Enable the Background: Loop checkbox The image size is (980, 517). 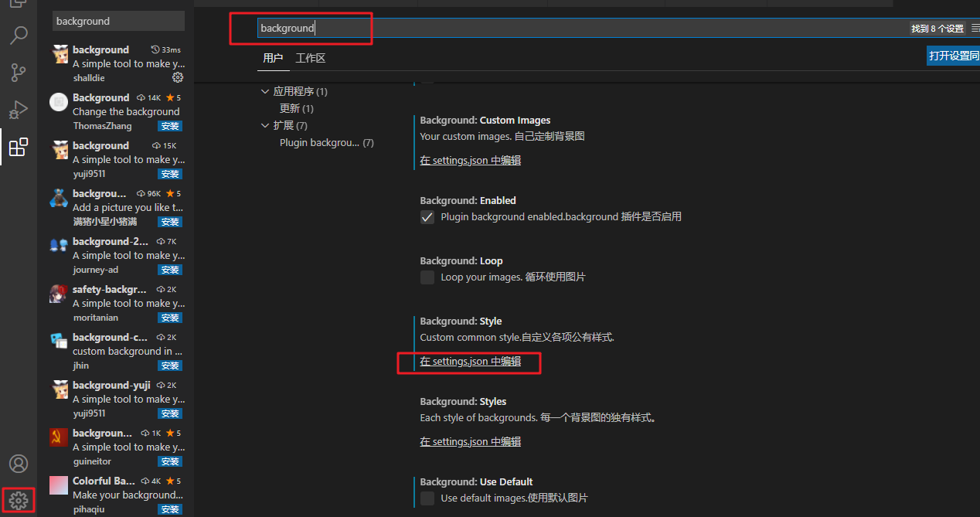(427, 277)
